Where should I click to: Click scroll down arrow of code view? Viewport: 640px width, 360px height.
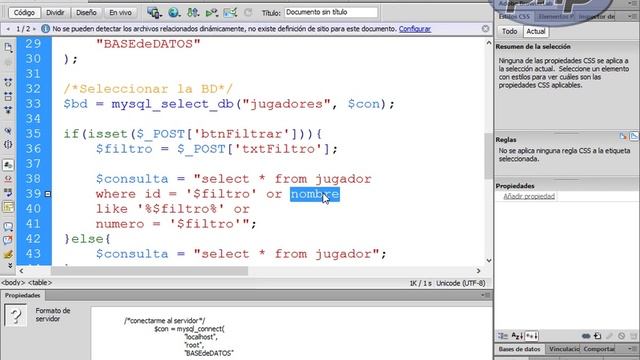tap(489, 260)
